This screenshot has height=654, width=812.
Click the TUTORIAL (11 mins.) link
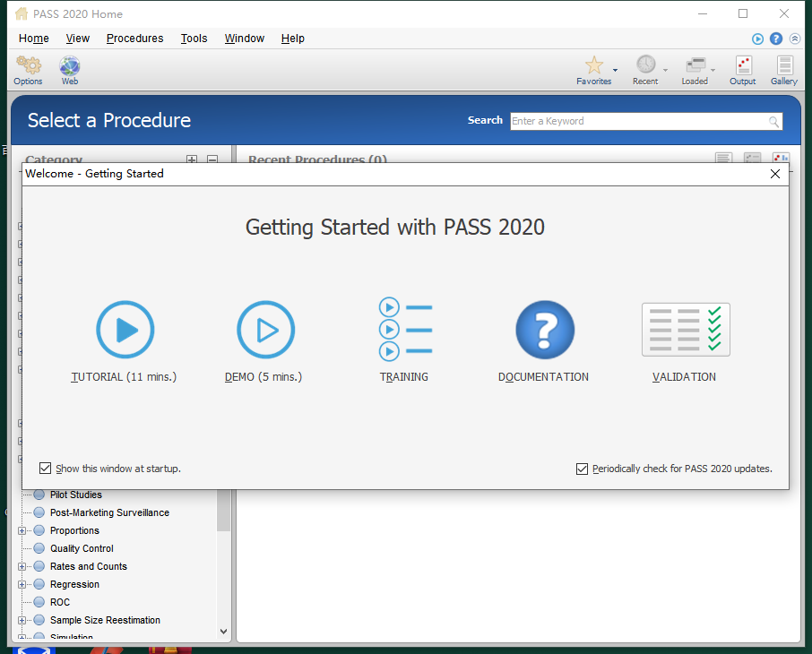(x=124, y=377)
